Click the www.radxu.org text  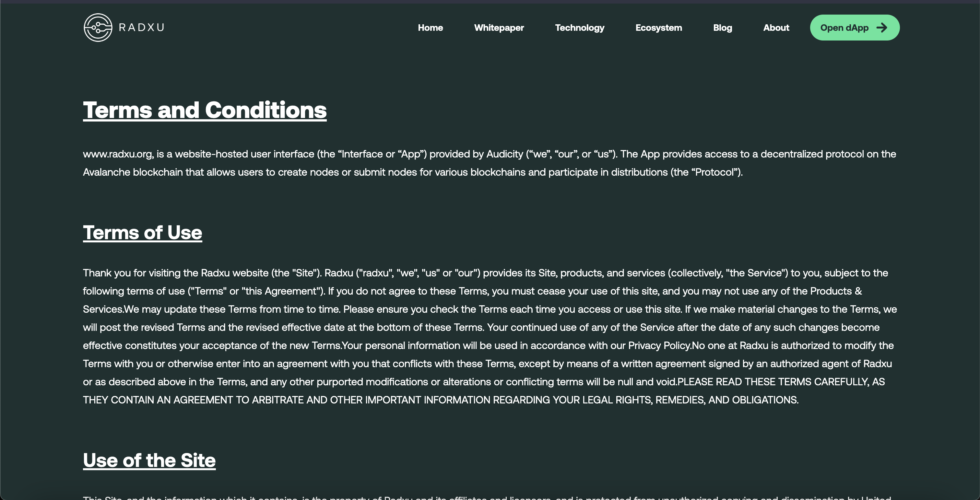click(x=118, y=154)
